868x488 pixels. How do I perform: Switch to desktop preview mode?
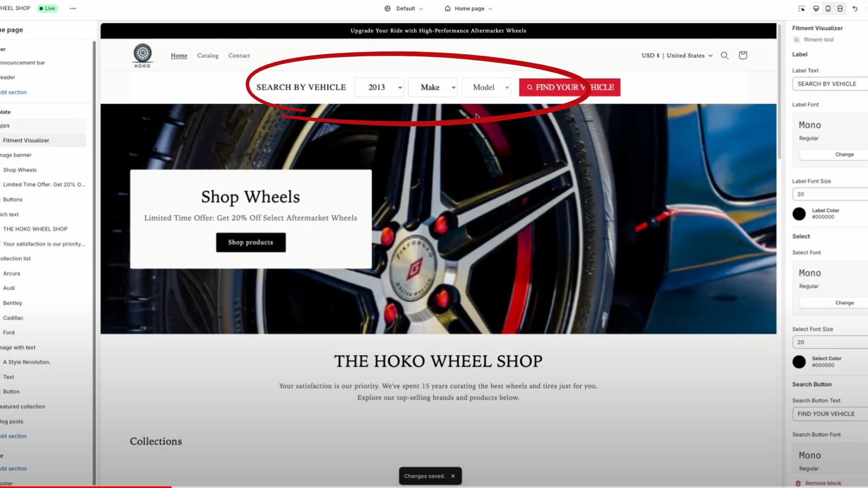(816, 9)
